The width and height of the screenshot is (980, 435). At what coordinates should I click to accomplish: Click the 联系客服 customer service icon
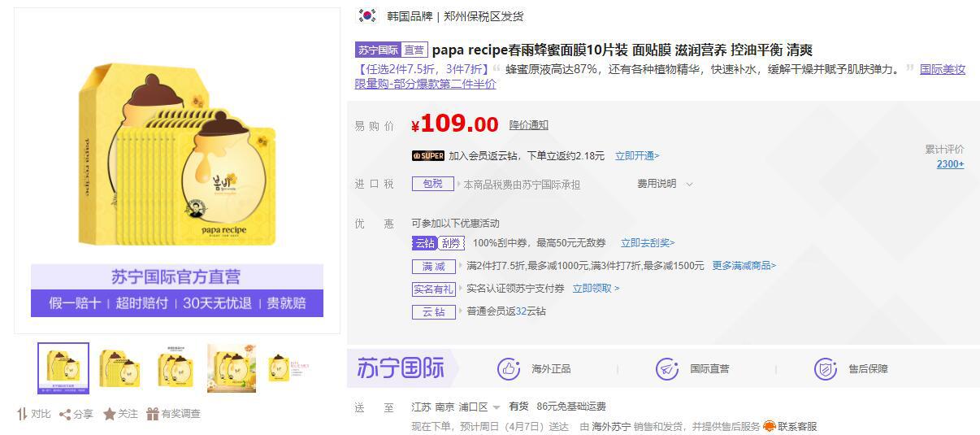click(770, 426)
